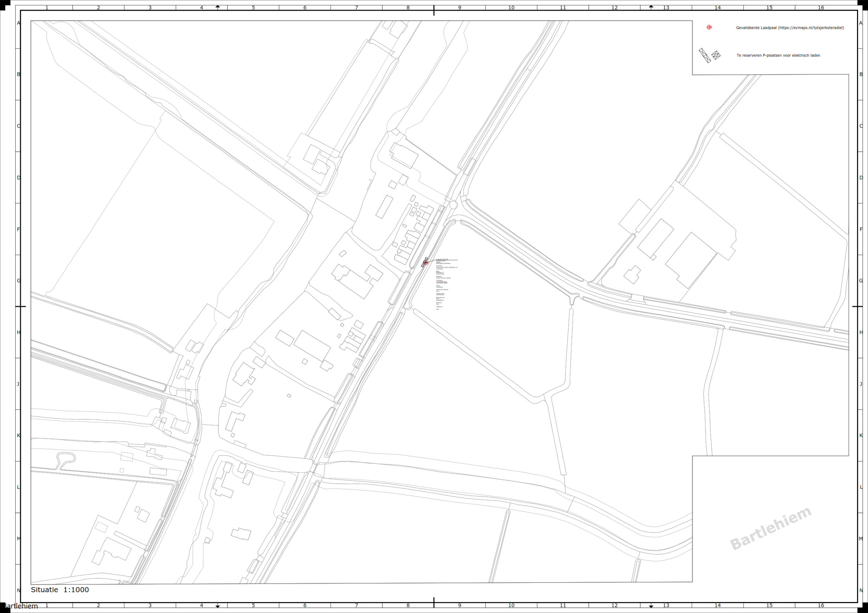This screenshot has height=613, width=868.
Task: Click the down arrow on bottom border near column 5
Action: point(218,606)
